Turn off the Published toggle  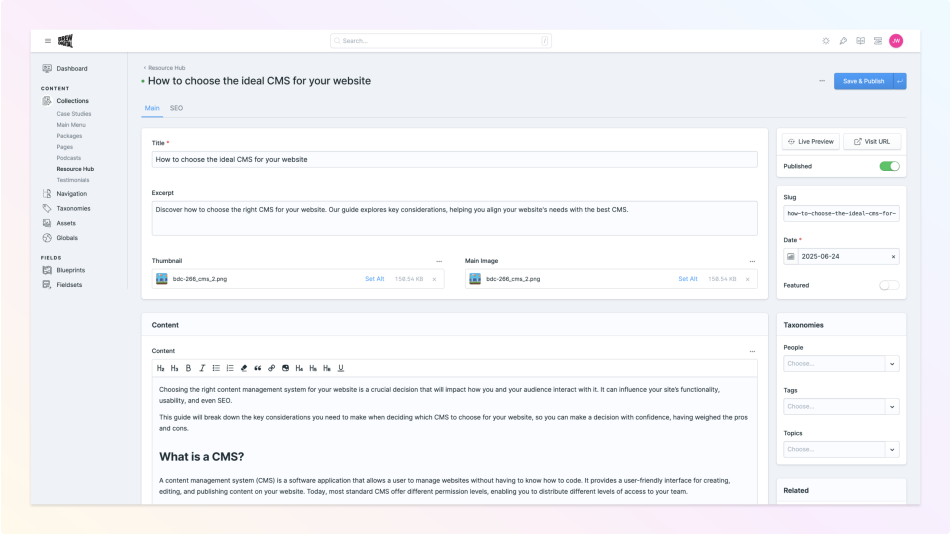click(x=889, y=166)
